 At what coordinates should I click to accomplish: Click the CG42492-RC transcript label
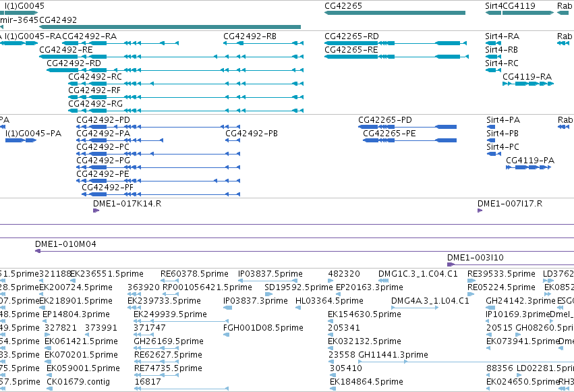[95, 77]
